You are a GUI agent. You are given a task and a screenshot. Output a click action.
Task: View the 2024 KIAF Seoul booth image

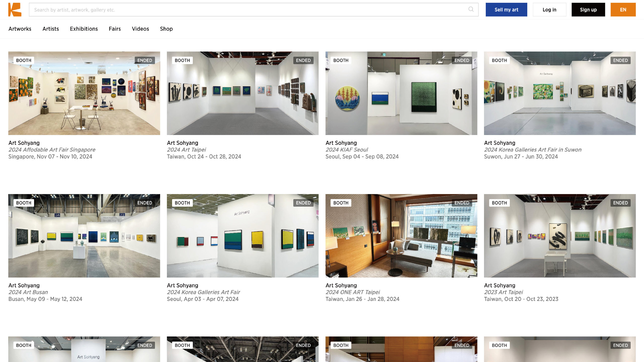click(401, 93)
